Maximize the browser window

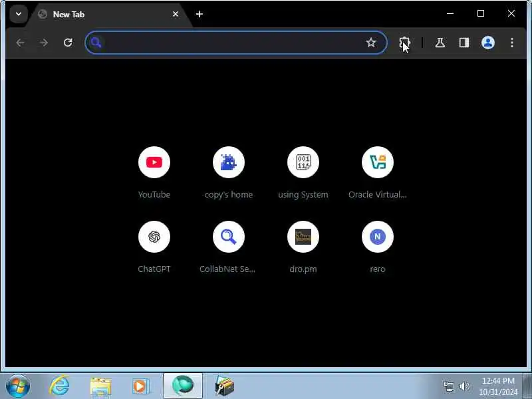(480, 13)
